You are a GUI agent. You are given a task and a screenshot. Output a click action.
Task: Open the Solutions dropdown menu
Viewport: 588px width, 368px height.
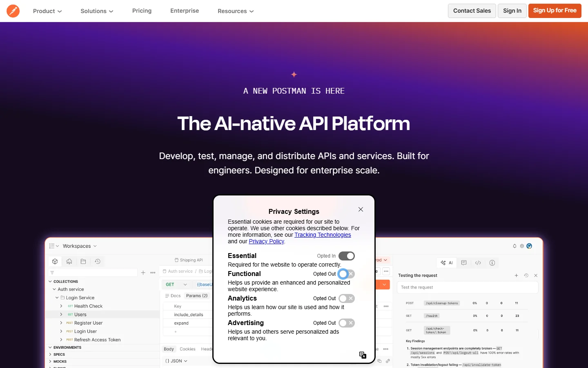97,11
